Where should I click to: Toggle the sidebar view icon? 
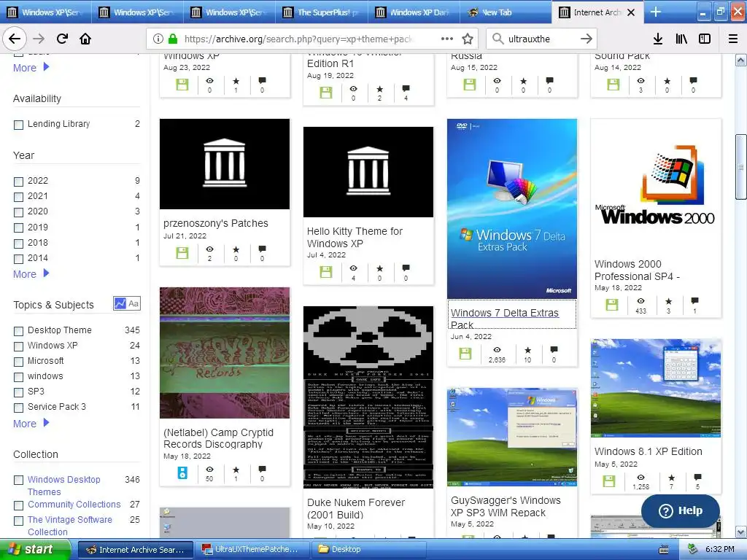705,39
